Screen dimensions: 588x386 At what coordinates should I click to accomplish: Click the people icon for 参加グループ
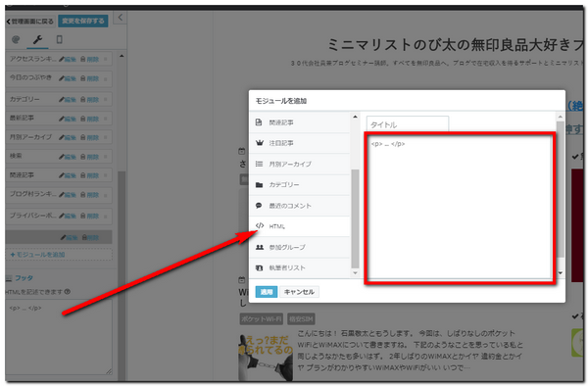click(x=259, y=247)
